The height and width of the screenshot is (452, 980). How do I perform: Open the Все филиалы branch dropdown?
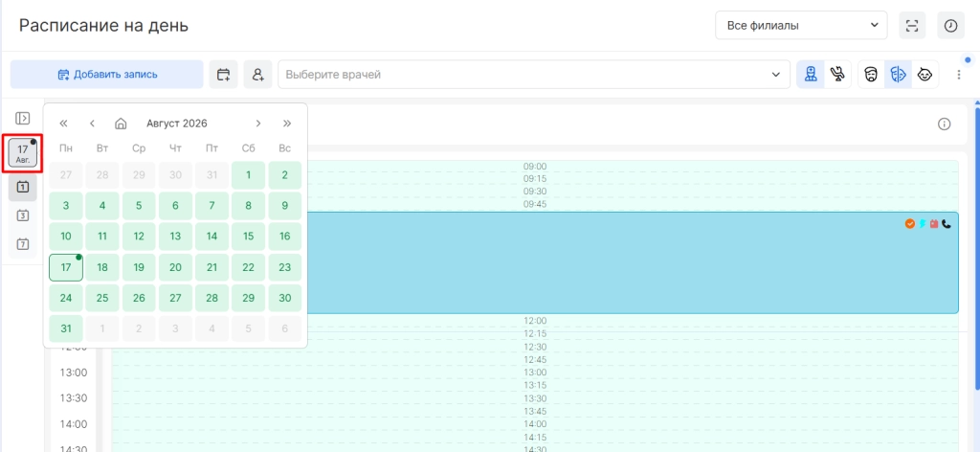click(x=801, y=26)
